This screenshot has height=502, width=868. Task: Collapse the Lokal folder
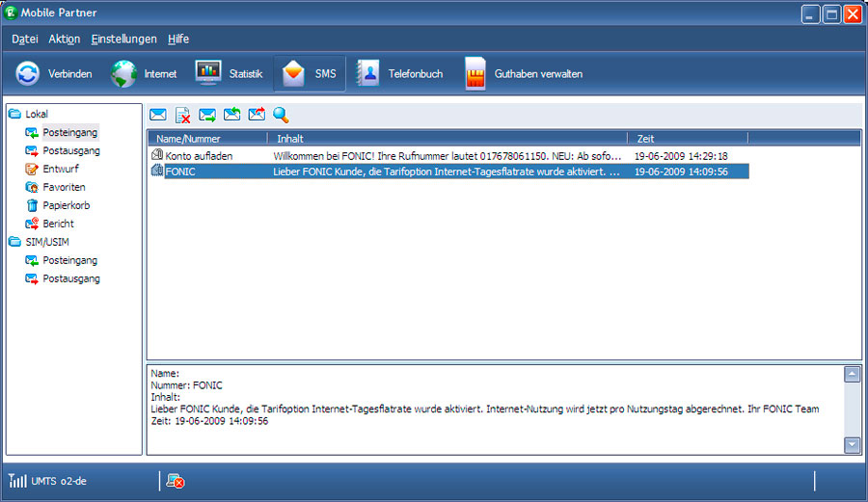tap(14, 114)
